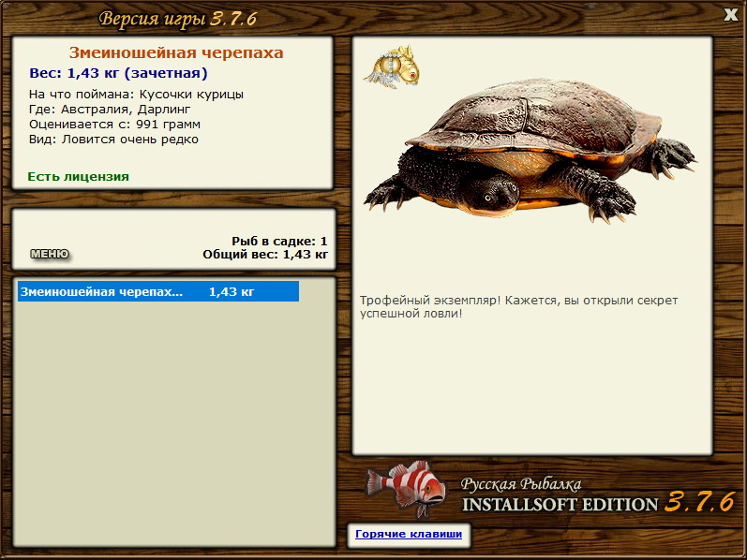
Task: Open the Горячие клавиши link
Action: [408, 534]
